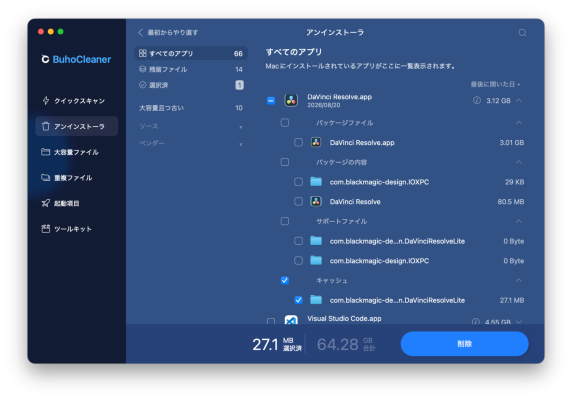
Task: Select the Uninstaller trash icon in sidebar
Action: [x=46, y=126]
